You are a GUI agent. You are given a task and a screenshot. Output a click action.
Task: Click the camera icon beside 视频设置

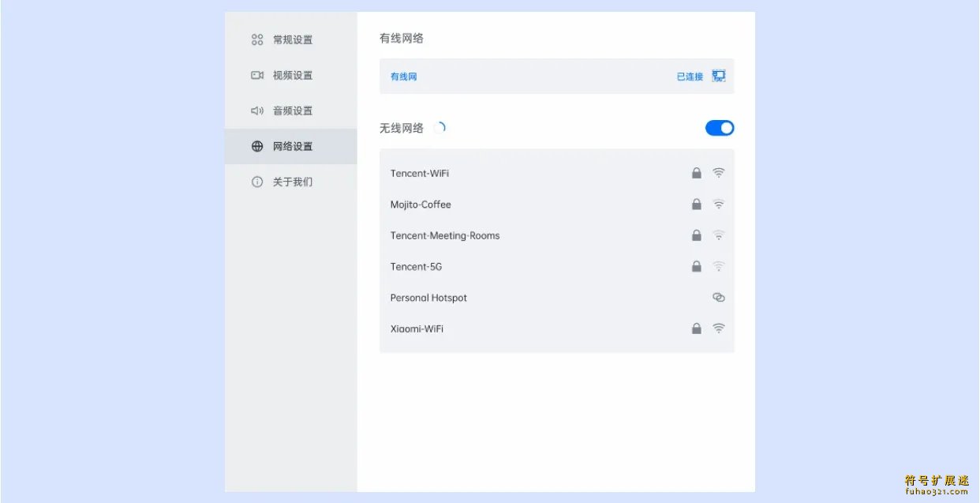point(256,75)
